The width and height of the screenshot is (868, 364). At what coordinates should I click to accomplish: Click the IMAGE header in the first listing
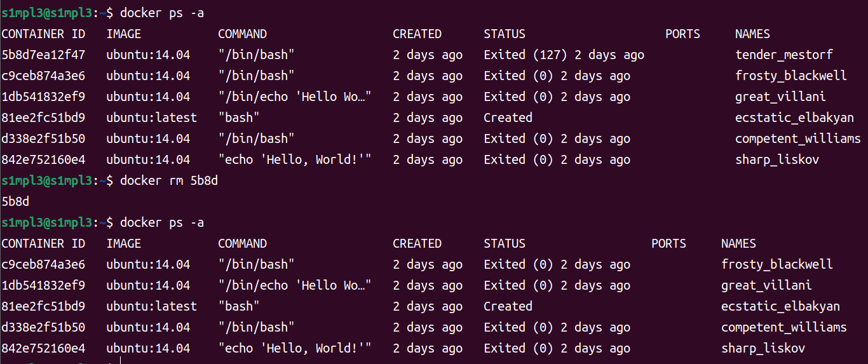coord(124,34)
